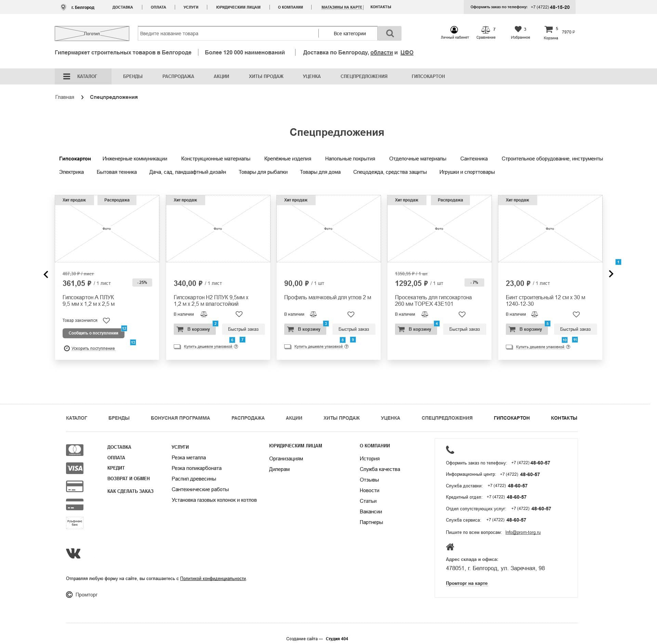The image size is (657, 644).
Task: Open Вакансии footer link
Action: pyautogui.click(x=371, y=512)
